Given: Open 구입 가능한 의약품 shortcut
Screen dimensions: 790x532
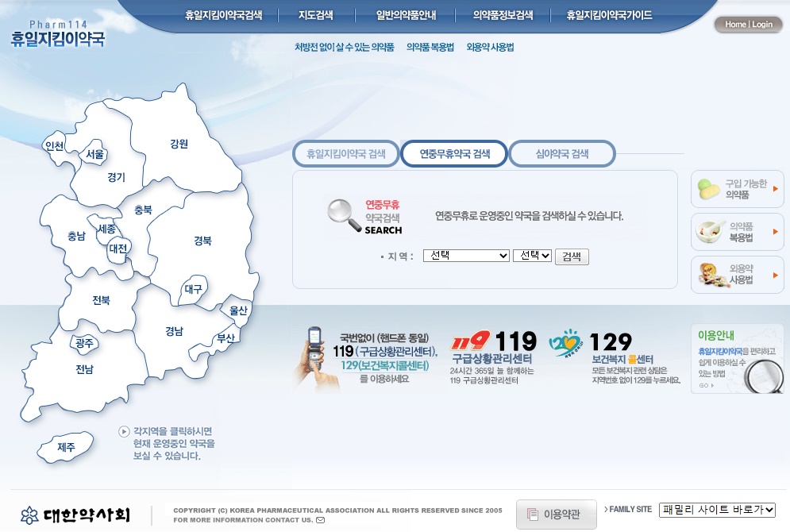Looking at the screenshot, I should 737,189.
